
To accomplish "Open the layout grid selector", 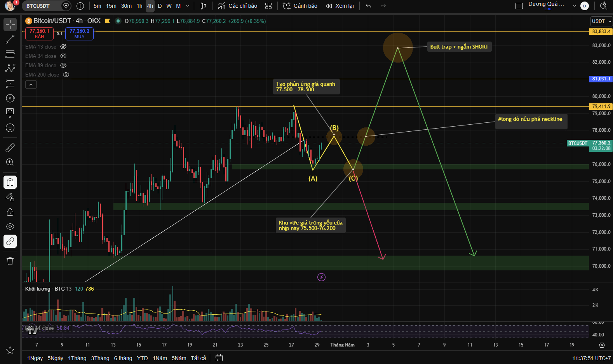I will coord(268,6).
